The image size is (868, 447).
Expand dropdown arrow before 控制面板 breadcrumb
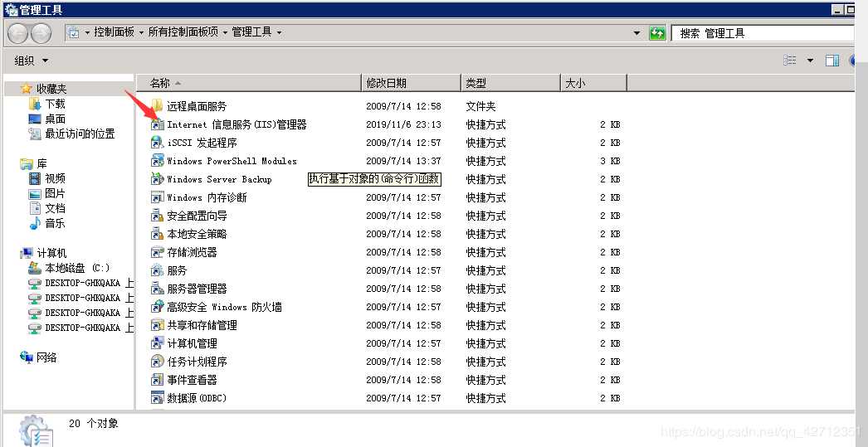pyautogui.click(x=87, y=32)
